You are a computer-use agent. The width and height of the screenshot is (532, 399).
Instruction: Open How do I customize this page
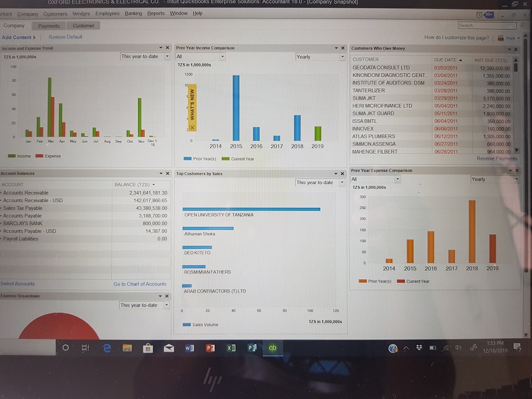coord(456,38)
